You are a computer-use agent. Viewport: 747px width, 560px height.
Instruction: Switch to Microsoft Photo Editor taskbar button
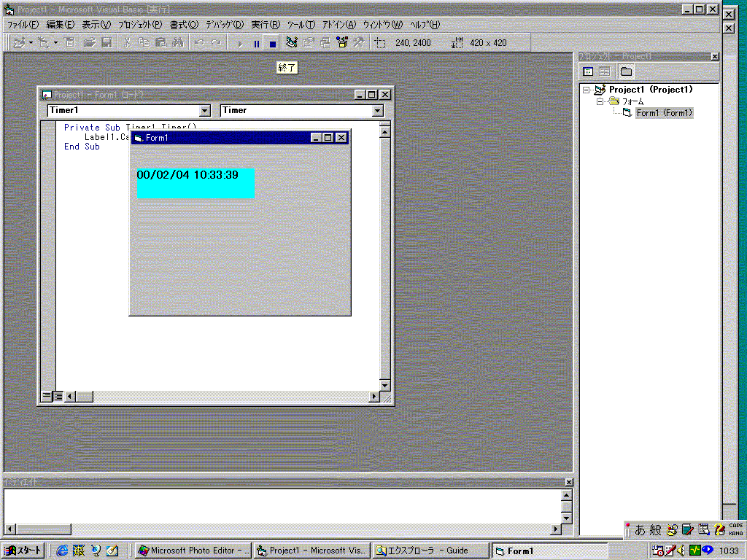point(193,551)
